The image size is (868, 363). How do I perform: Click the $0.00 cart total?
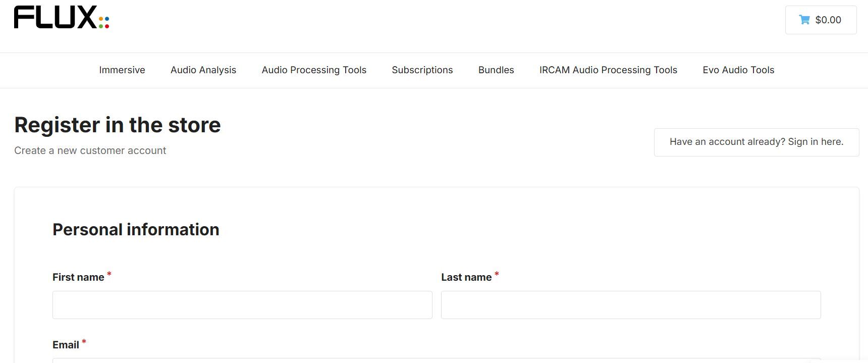[828, 20]
